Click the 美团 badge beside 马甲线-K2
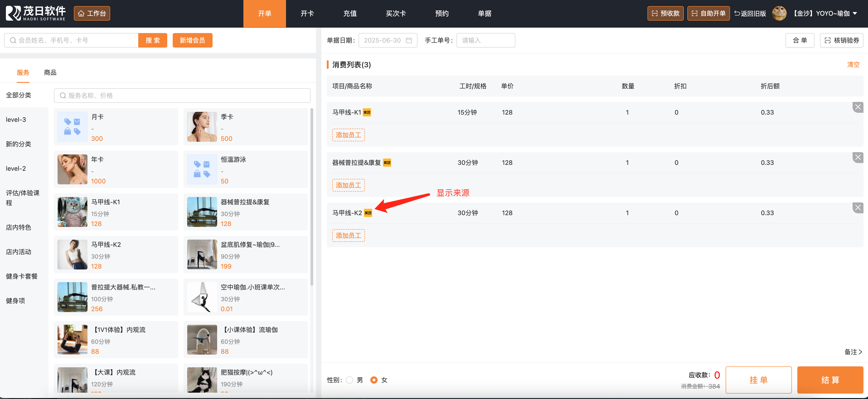868x399 pixels. pos(368,213)
